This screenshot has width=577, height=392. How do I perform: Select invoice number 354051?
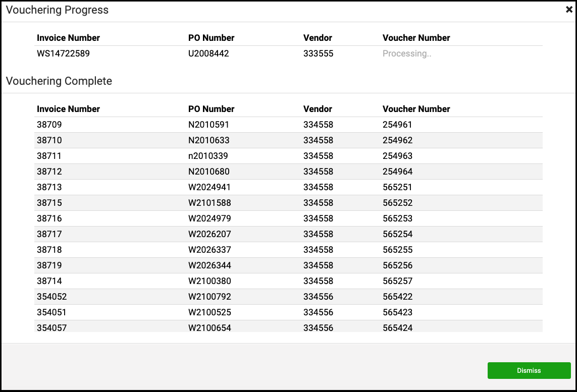[51, 312]
